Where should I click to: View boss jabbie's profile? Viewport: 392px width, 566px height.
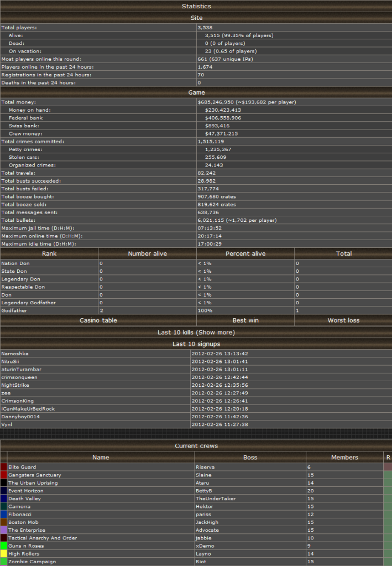pyautogui.click(x=203, y=538)
